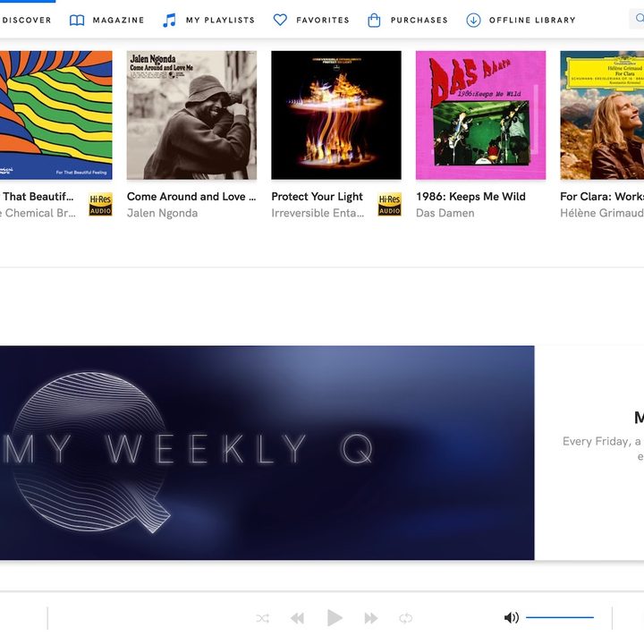The image size is (644, 644).
Task: Open the search field magnifier
Action: click(x=639, y=19)
